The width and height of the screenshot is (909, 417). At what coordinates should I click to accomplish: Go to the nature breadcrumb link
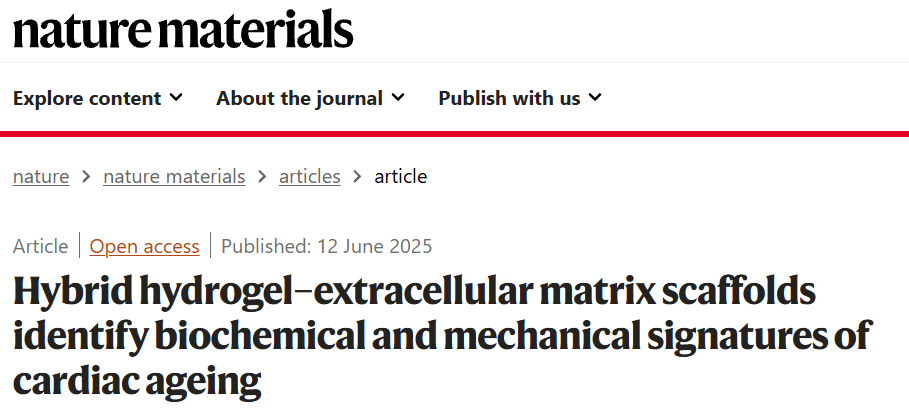point(41,177)
